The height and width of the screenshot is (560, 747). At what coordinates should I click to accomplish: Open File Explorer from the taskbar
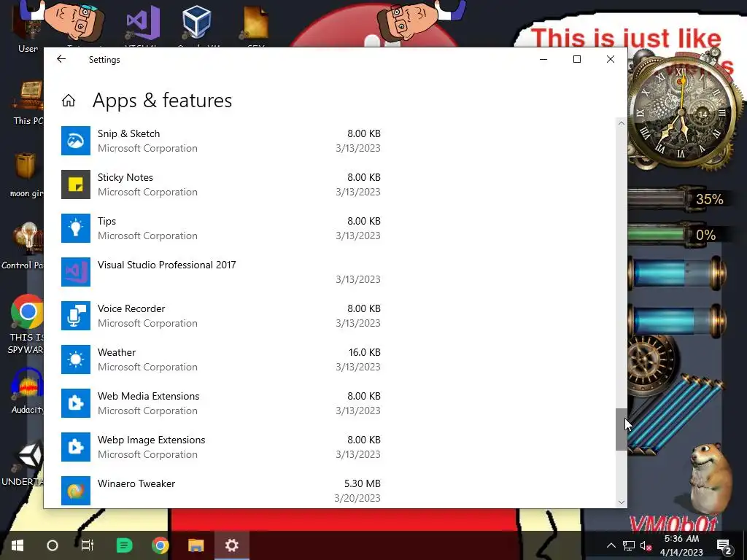[196, 545]
